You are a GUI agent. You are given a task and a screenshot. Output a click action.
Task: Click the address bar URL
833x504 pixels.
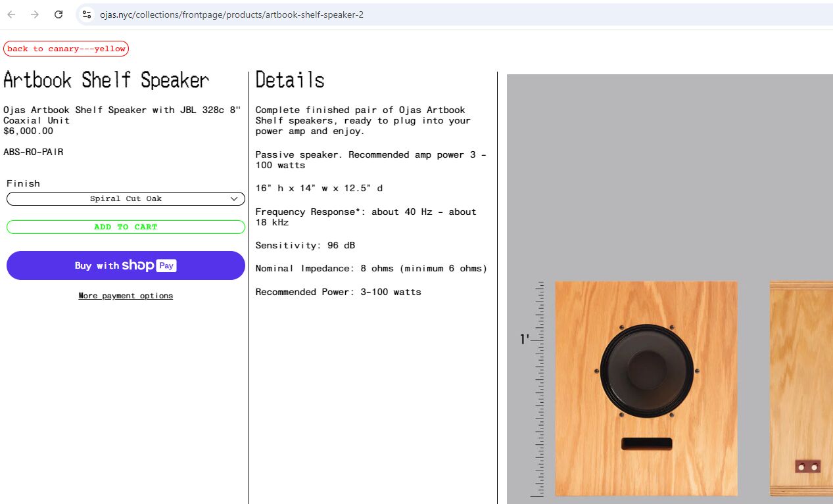coord(231,14)
